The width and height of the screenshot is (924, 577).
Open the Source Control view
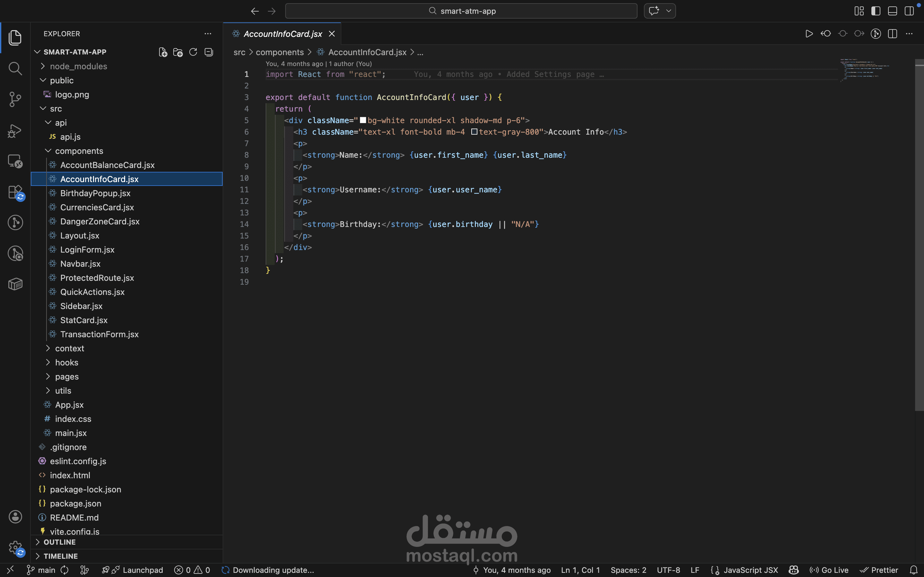coord(15,99)
